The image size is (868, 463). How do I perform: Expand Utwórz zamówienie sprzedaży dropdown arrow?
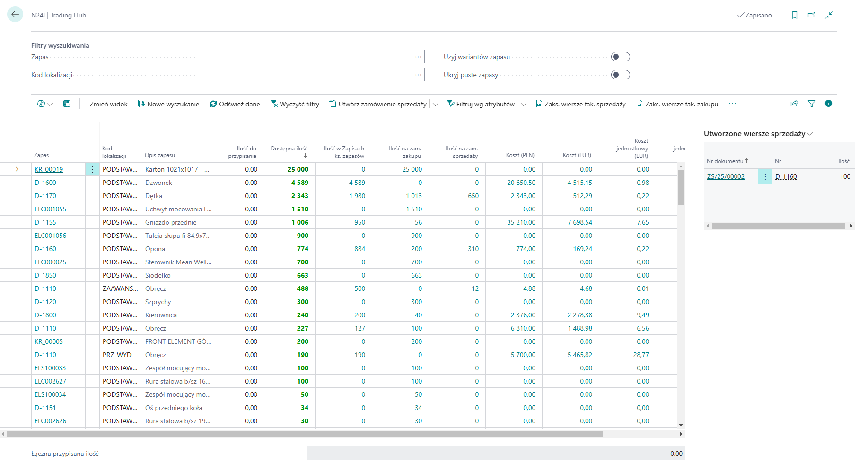click(x=436, y=104)
